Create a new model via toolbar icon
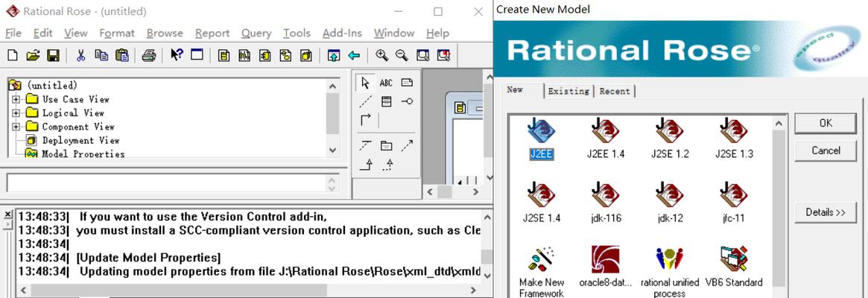Screen dimensions: 868x298 pyautogui.click(x=12, y=55)
